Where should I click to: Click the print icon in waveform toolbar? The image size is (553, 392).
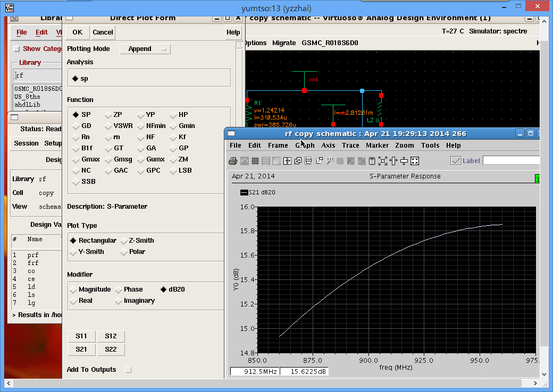(232, 161)
